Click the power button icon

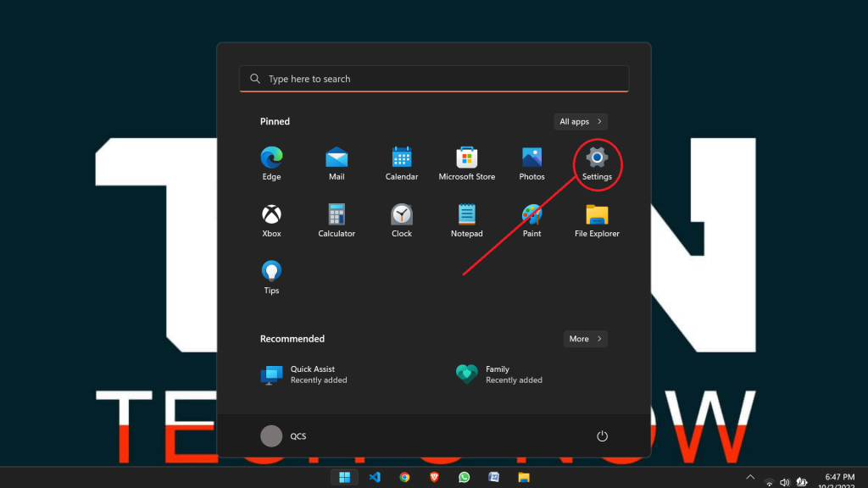pos(603,436)
